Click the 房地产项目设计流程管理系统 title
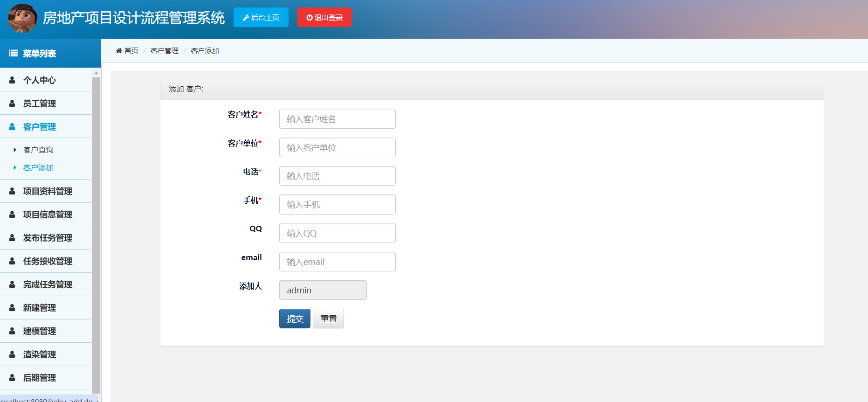The width and height of the screenshot is (868, 402). [134, 18]
